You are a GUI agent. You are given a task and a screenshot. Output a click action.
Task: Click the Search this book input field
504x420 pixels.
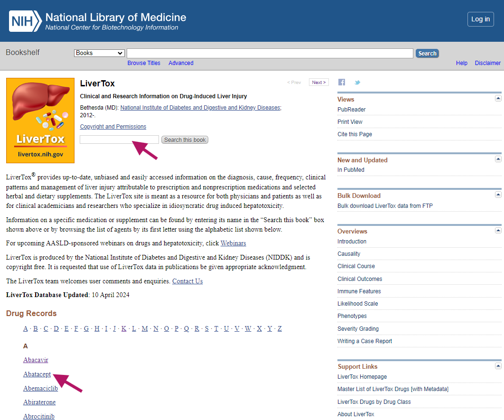pos(119,140)
